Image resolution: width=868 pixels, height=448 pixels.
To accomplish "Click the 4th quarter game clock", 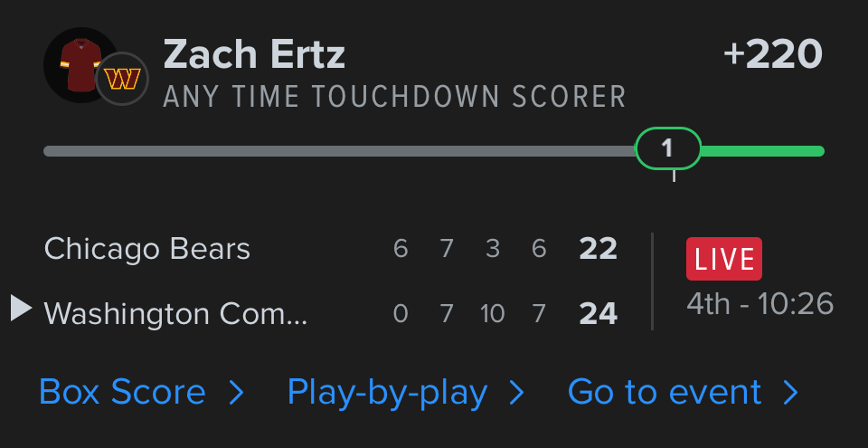I will 759,303.
